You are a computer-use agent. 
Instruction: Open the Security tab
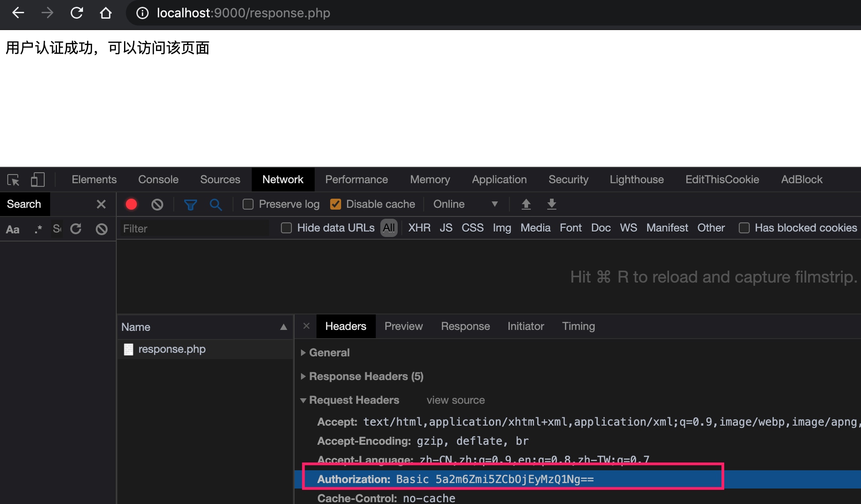[568, 180]
